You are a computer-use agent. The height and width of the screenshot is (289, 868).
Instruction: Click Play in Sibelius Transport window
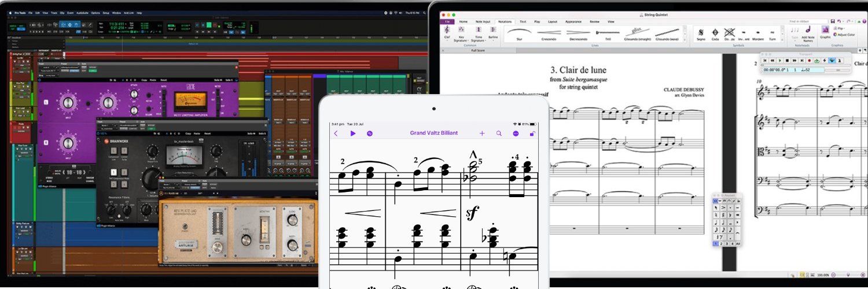(780, 61)
